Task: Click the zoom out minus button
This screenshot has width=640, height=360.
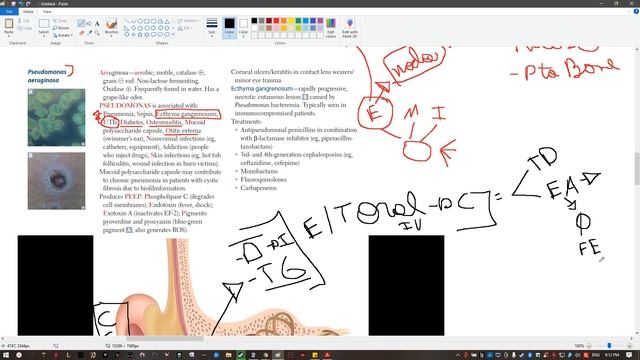Action: [x=589, y=346]
